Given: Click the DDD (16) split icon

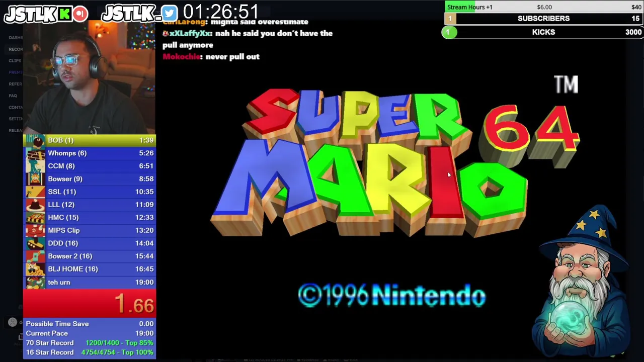Looking at the screenshot, I should pos(35,243).
